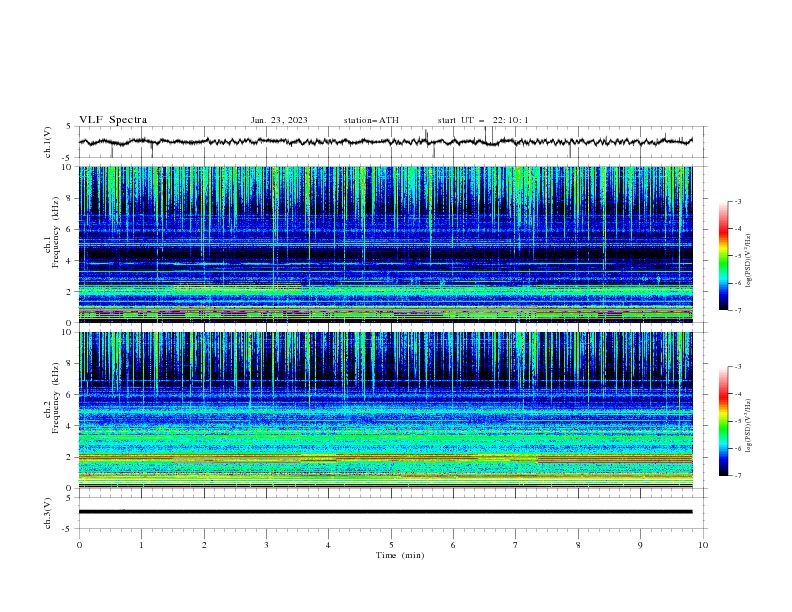Click the ch.1 spectrogram panel
This screenshot has height=612, width=792.
(386, 244)
